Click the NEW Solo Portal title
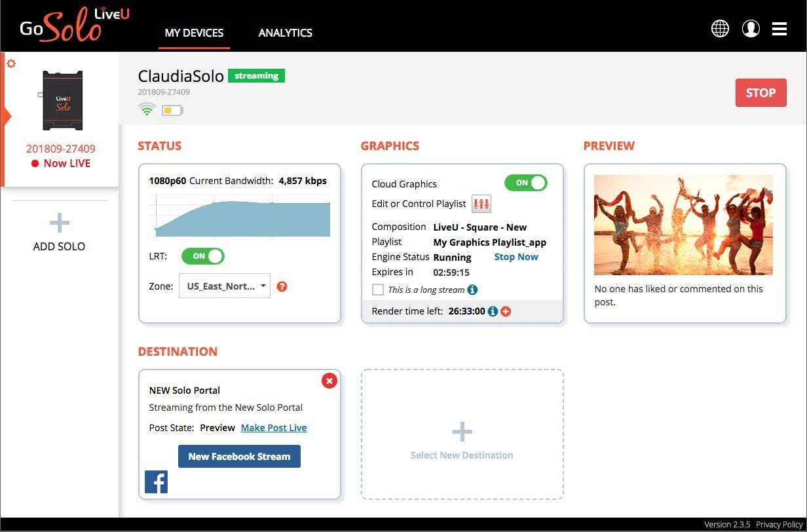 click(x=185, y=390)
